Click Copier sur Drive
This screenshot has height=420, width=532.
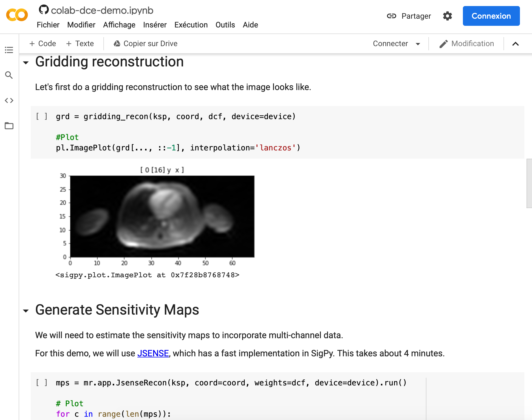point(145,44)
